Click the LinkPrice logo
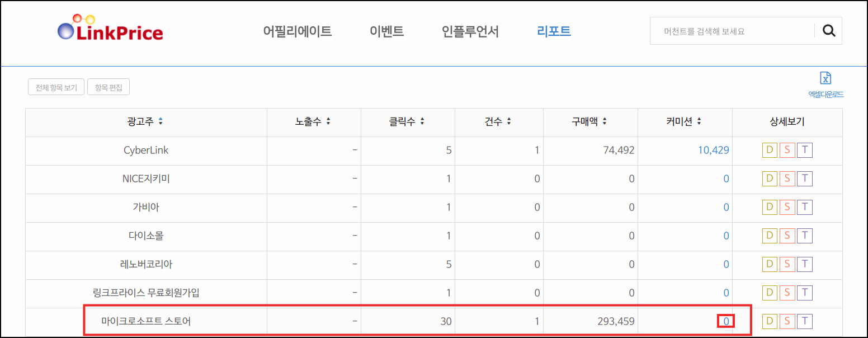The height and width of the screenshot is (338, 868). (110, 29)
